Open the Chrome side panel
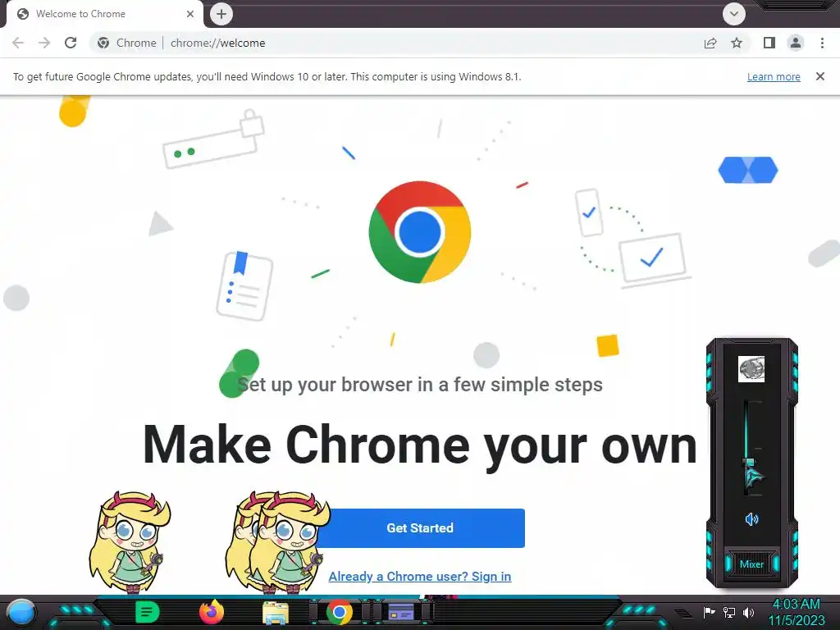Screen dimensions: 840x630 tap(769, 43)
